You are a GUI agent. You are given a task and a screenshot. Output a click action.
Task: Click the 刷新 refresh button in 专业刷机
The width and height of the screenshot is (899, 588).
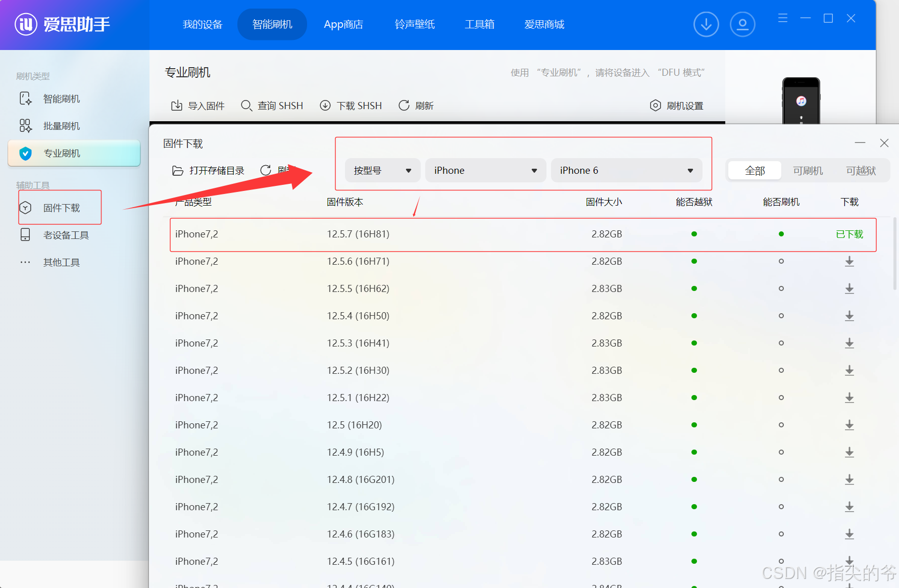coord(416,106)
